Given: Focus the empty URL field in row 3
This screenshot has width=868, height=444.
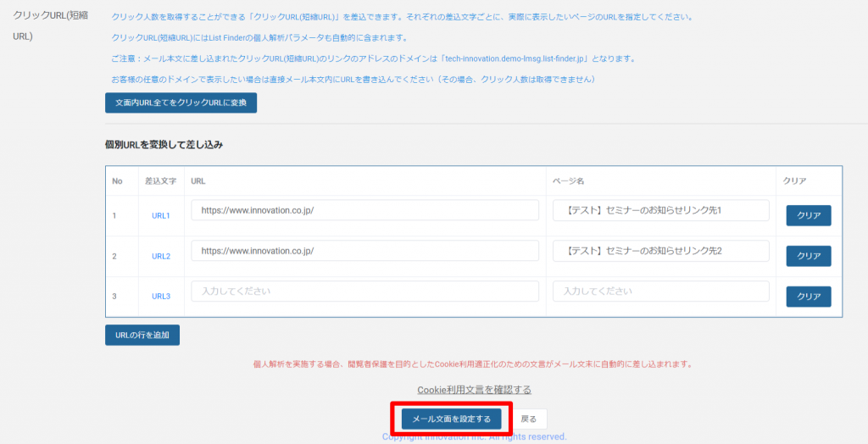Looking at the screenshot, I should pyautogui.click(x=364, y=291).
